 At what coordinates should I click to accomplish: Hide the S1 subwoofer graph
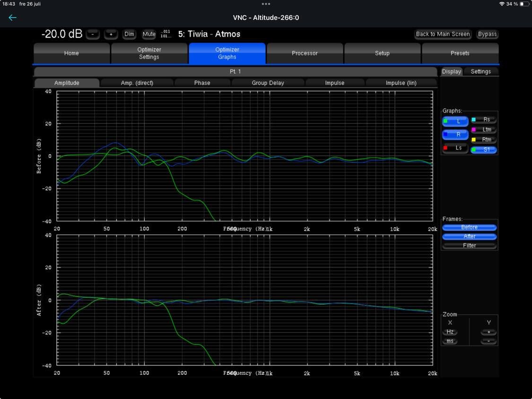pos(484,150)
